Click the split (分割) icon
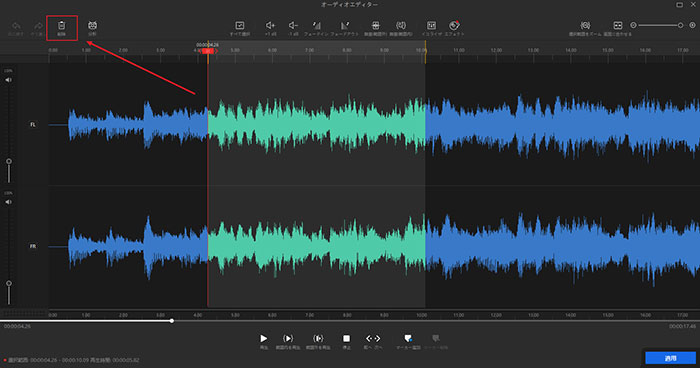The height and width of the screenshot is (368, 700). (x=92, y=25)
